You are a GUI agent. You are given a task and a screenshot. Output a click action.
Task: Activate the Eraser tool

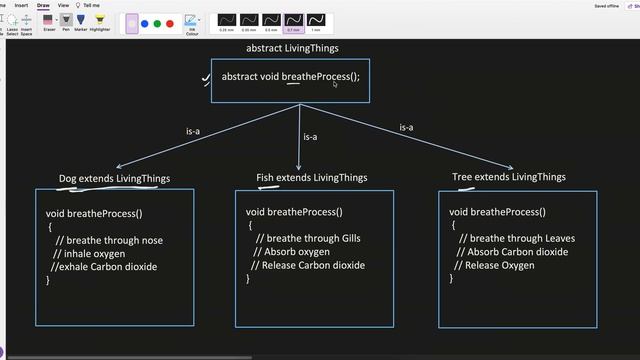click(49, 22)
